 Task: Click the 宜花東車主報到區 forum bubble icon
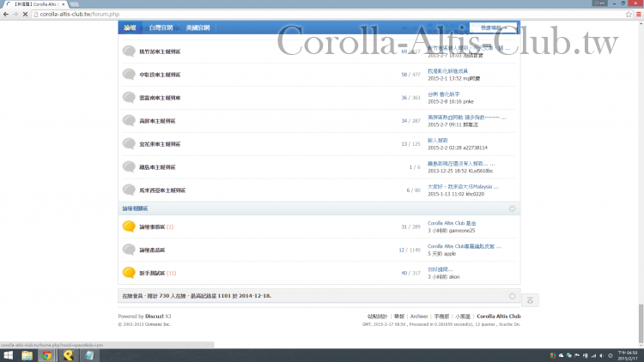click(x=129, y=143)
